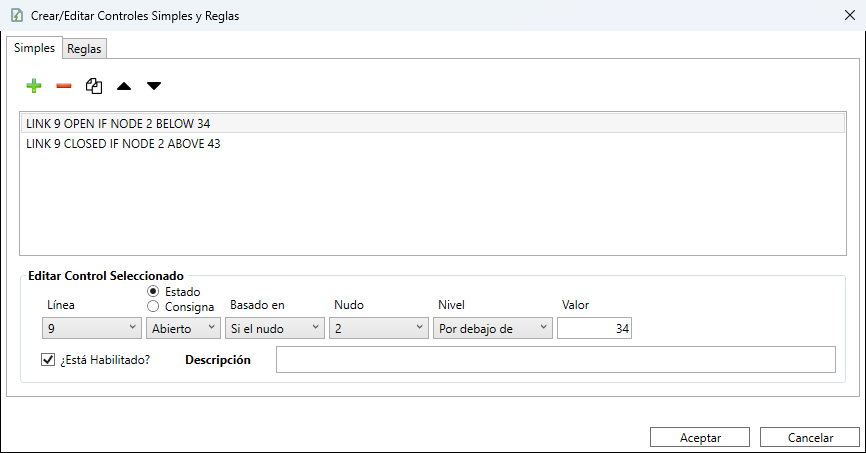Screen dimensions: 866x453
Task: Add a new simple control with green plus
Action: point(34,86)
